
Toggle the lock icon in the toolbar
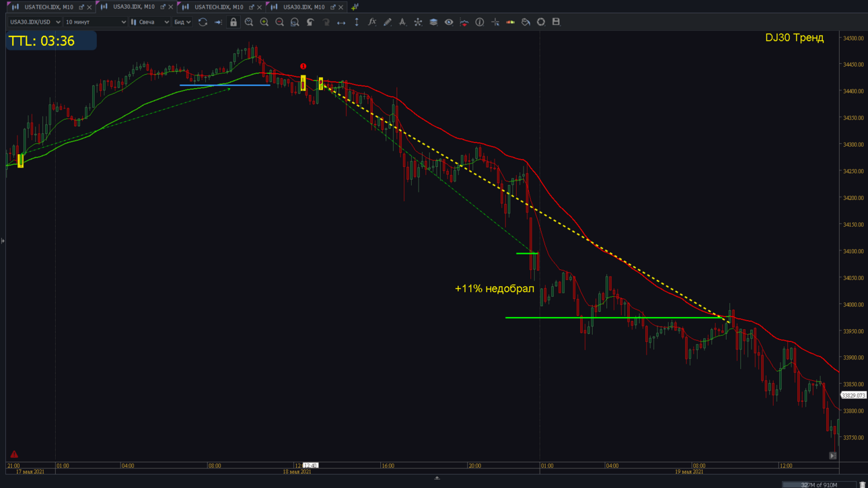233,22
